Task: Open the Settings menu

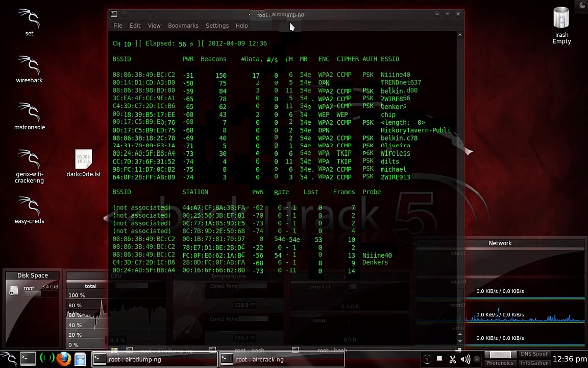Action: click(217, 26)
